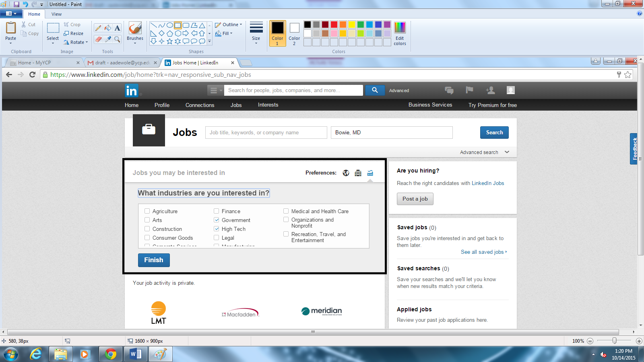Click the browser Back arrow
644x362 pixels.
[9, 74]
